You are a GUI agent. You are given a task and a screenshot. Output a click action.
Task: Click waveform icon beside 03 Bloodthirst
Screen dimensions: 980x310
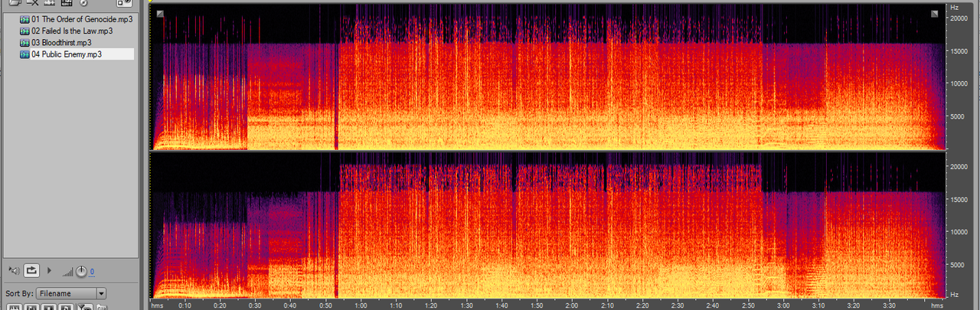pos(24,43)
